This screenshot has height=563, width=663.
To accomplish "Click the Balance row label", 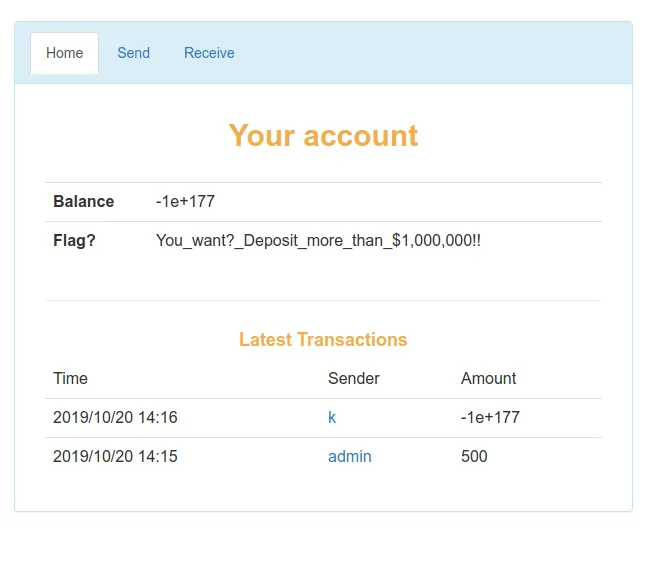I will [x=83, y=202].
